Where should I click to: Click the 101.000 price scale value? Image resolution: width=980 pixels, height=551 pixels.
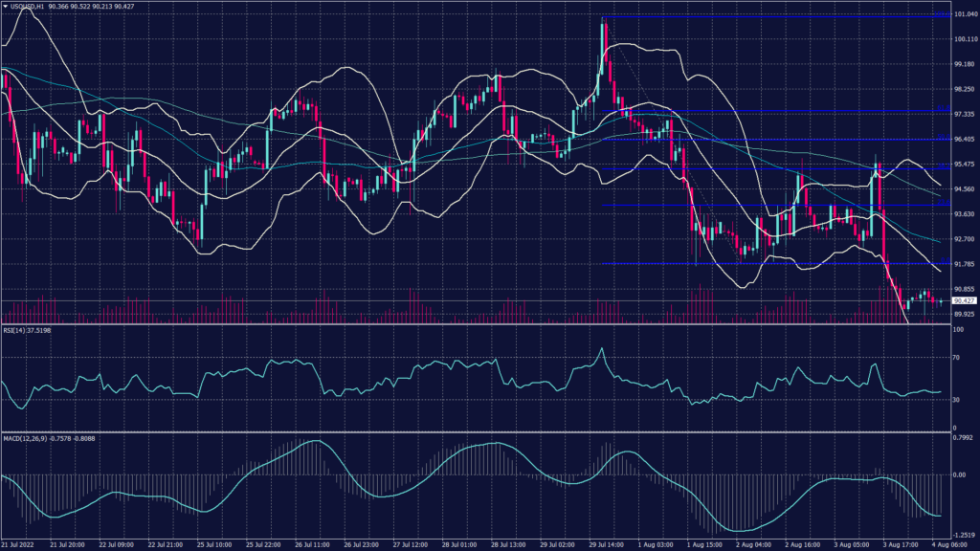pos(964,14)
